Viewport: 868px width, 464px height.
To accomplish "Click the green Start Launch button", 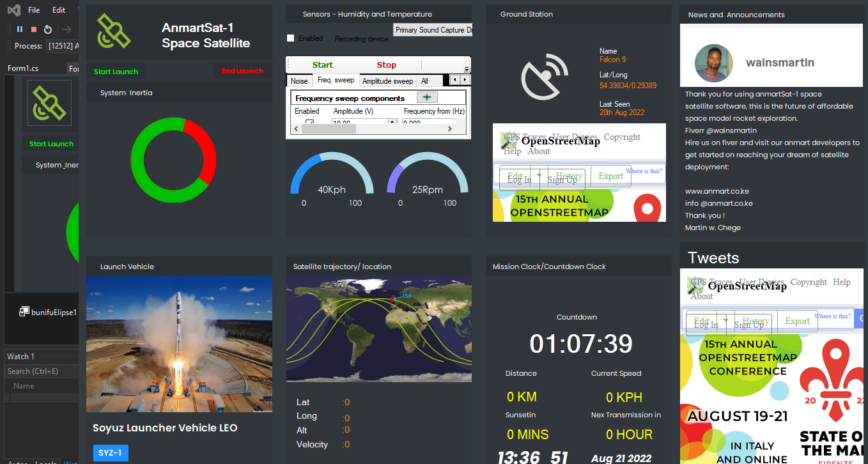I will click(116, 72).
